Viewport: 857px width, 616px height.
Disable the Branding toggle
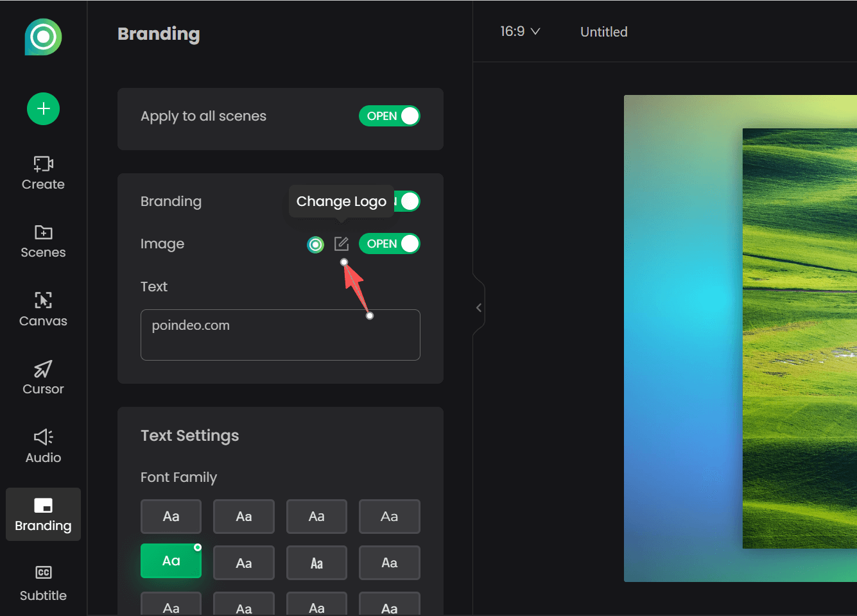click(x=407, y=201)
